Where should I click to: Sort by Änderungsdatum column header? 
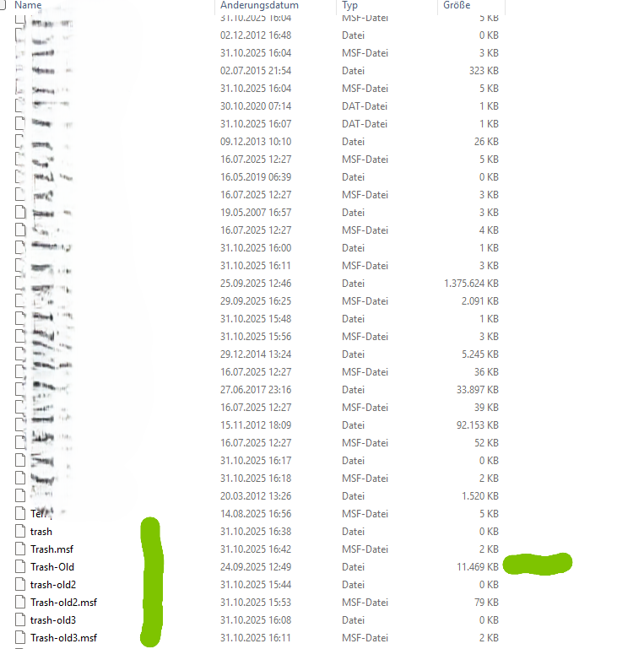(259, 5)
